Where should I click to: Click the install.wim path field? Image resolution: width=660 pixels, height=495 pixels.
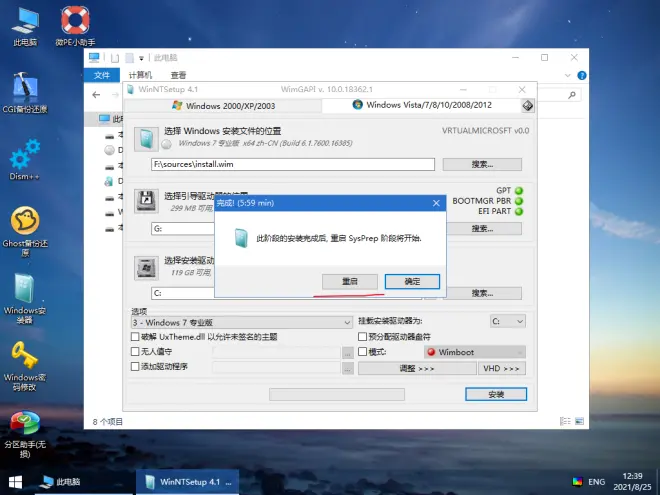click(293, 164)
